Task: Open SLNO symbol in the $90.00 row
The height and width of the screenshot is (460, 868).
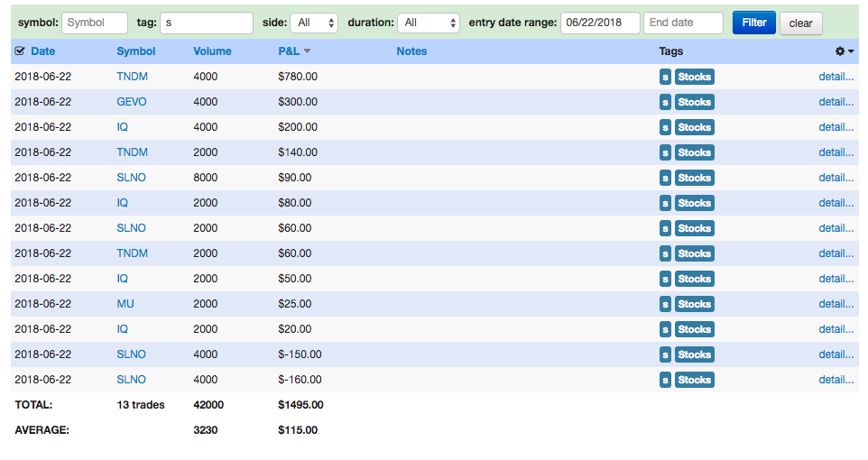Action: (131, 178)
